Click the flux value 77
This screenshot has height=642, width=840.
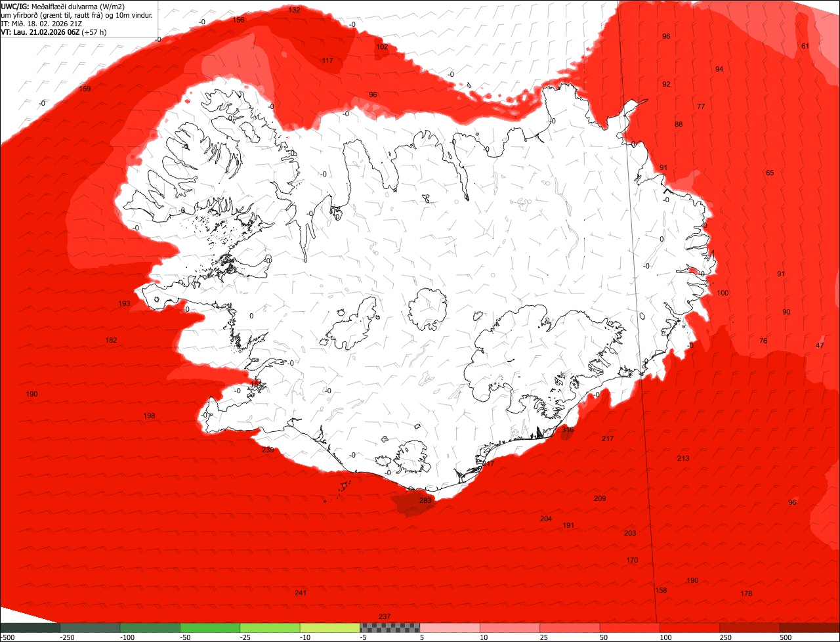(x=701, y=106)
